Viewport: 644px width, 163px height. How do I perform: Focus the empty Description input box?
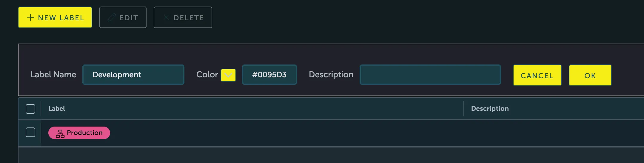pyautogui.click(x=430, y=75)
